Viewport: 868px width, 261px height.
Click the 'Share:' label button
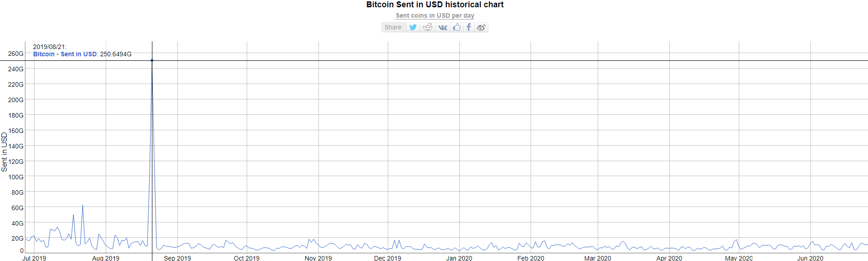coord(393,27)
